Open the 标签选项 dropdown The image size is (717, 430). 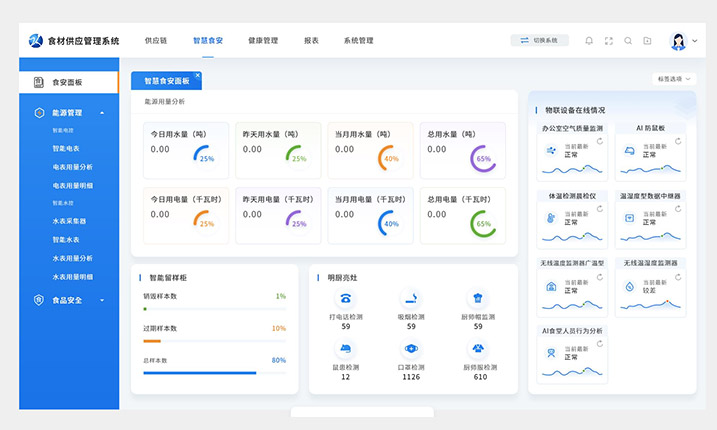coord(674,79)
